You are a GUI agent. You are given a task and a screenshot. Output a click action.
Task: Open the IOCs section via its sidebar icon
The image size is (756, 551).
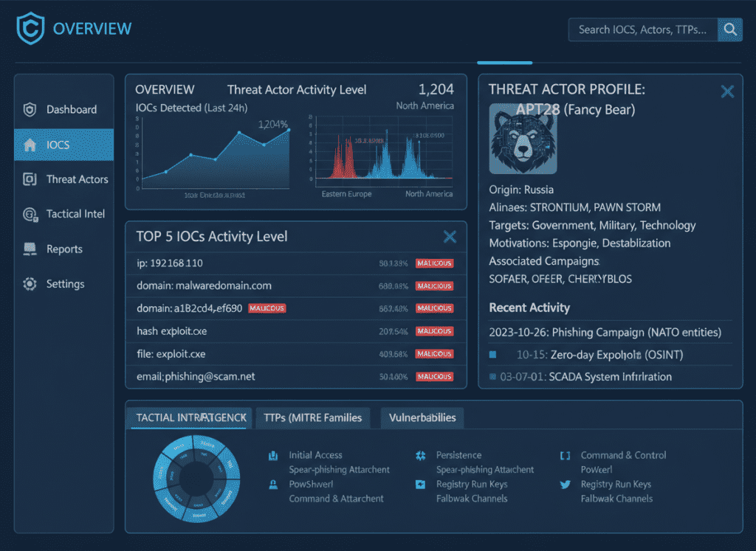point(30,145)
